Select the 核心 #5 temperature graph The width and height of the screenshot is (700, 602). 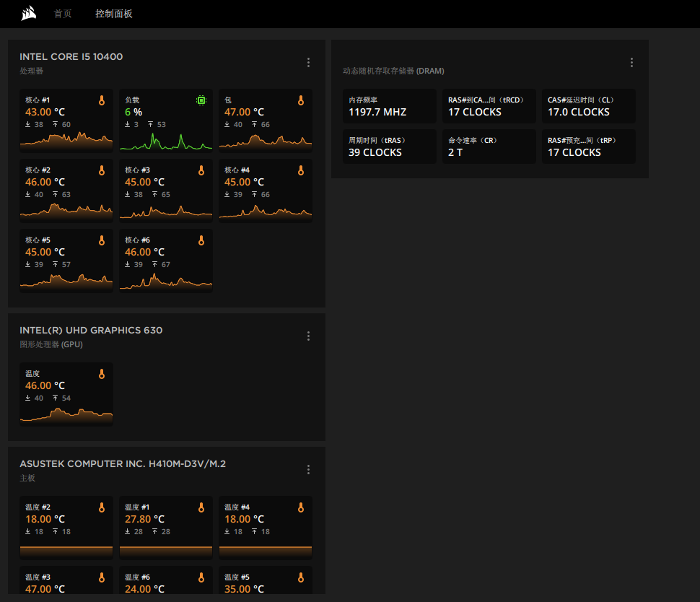coord(66,282)
